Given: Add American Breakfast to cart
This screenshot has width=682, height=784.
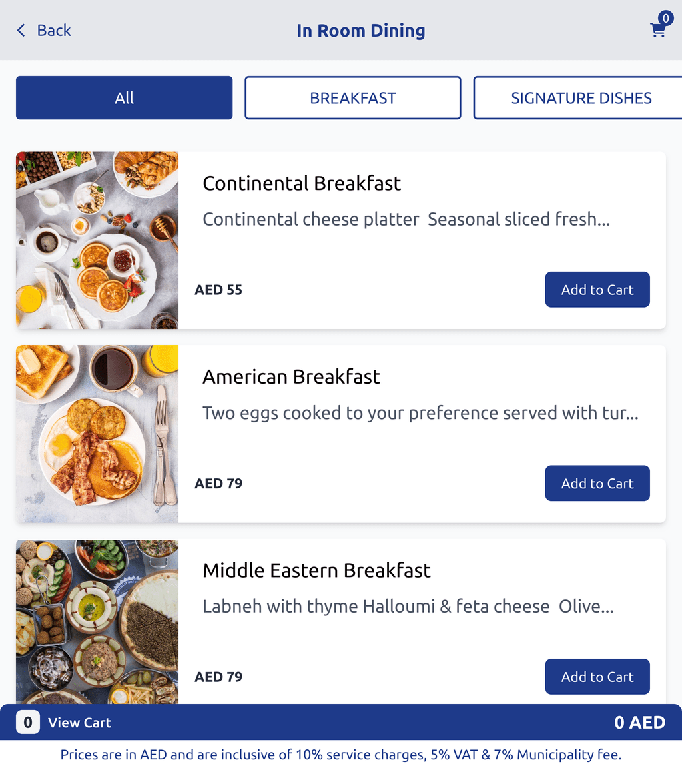Looking at the screenshot, I should 597,483.
